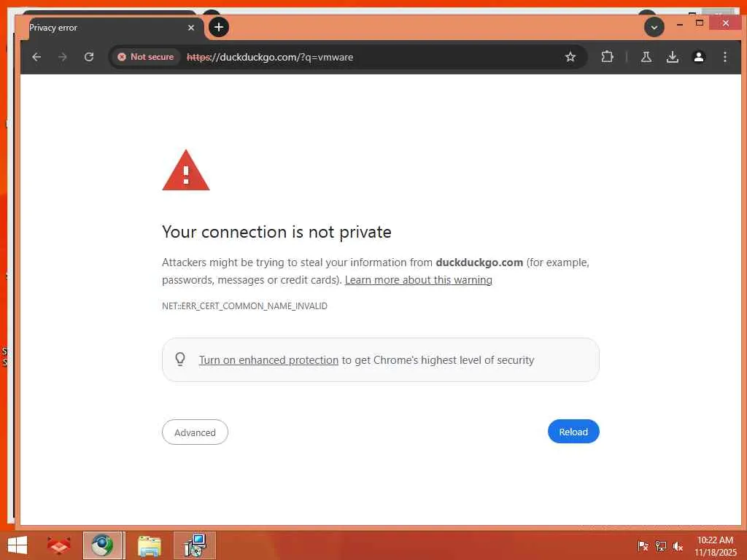Open Chrome three-dot menu
Image resolution: width=747 pixels, height=560 pixels.
(x=725, y=57)
